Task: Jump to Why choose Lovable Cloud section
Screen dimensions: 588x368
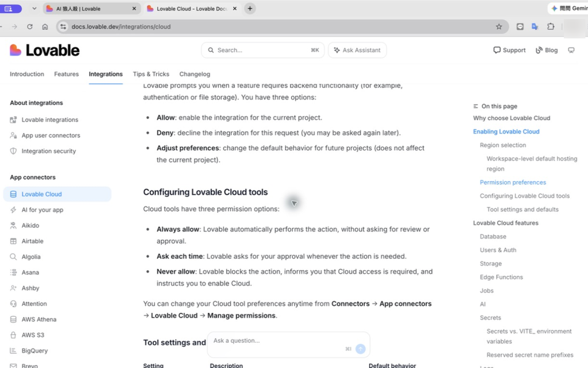Action: [x=512, y=118]
